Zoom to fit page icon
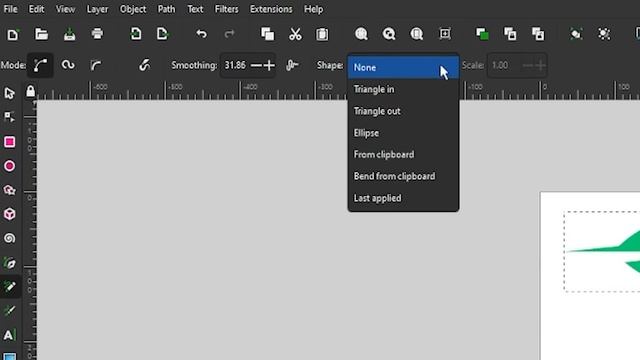Image resolution: width=640 pixels, height=360 pixels. [x=417, y=34]
